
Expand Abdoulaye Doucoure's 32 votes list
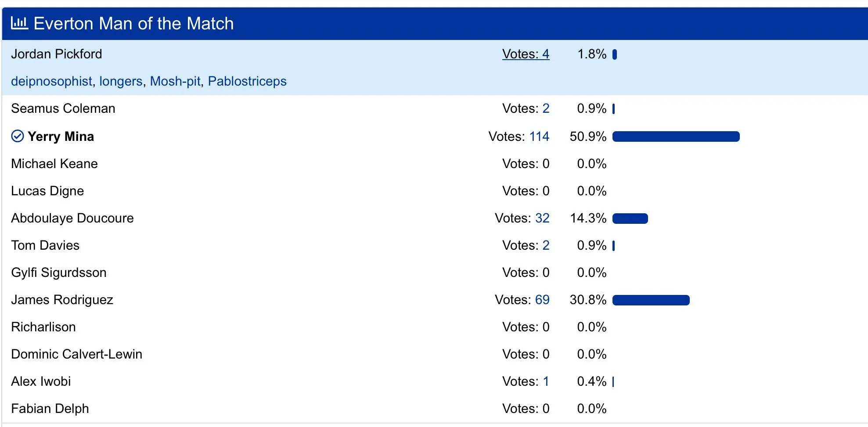[x=542, y=218]
